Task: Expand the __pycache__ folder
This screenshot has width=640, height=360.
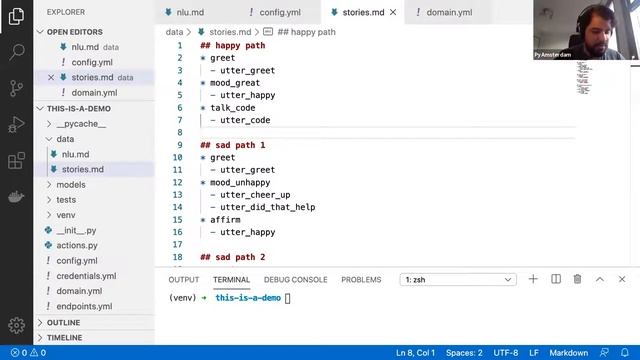Action: tap(81, 124)
